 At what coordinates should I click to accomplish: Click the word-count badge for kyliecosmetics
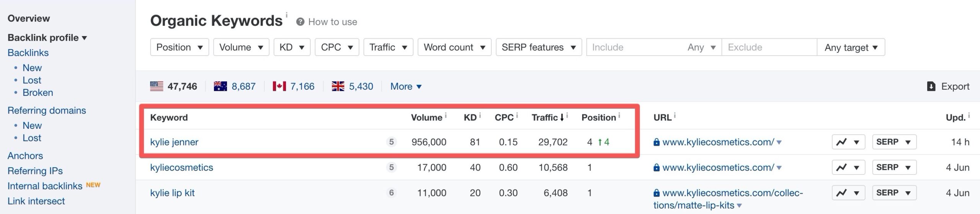pyautogui.click(x=391, y=168)
